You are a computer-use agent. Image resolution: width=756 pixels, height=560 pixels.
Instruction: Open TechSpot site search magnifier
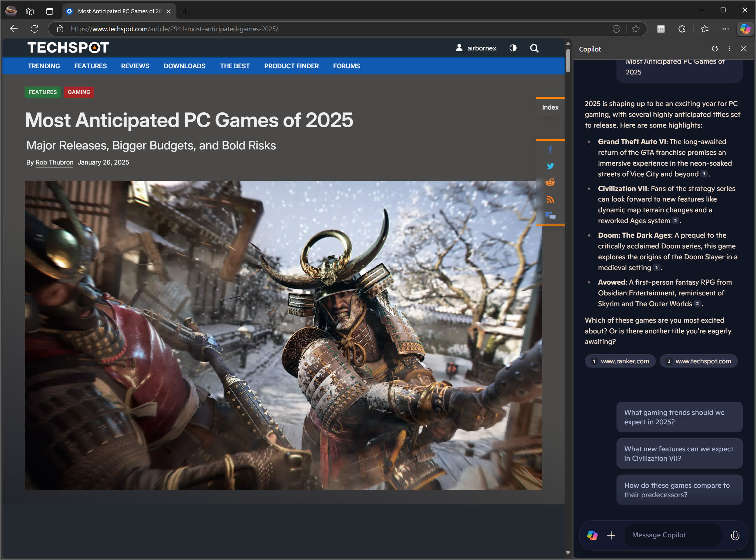(x=534, y=48)
